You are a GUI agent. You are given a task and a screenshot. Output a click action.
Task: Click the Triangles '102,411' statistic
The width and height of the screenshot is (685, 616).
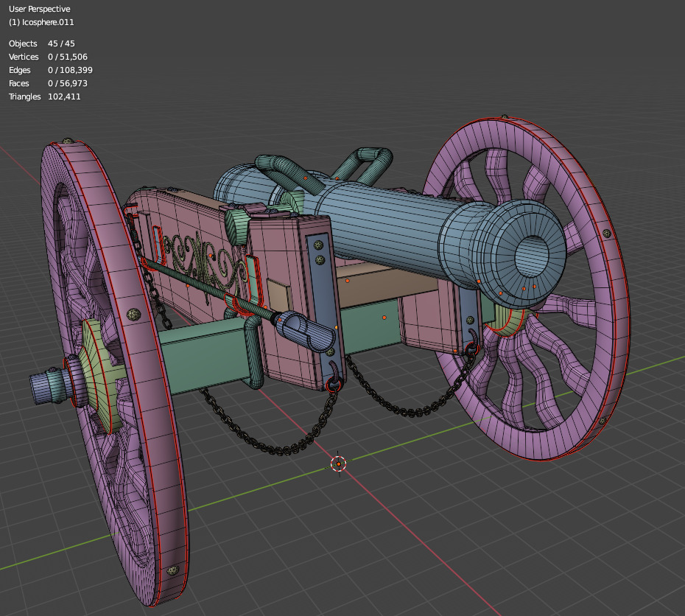click(x=64, y=97)
